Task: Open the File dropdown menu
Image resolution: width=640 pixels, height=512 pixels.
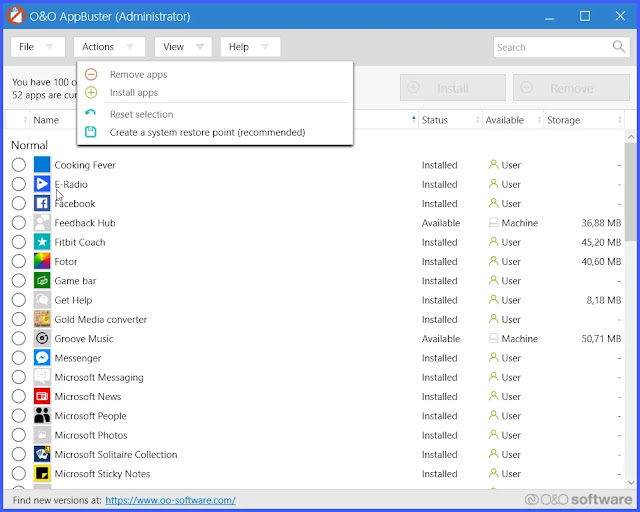Action: [x=38, y=47]
